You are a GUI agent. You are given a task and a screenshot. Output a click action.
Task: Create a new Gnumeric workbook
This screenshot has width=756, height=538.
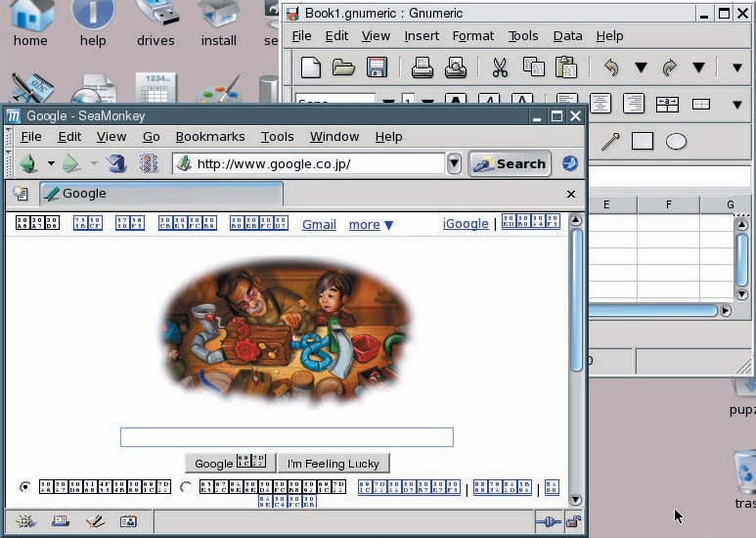pyautogui.click(x=310, y=67)
